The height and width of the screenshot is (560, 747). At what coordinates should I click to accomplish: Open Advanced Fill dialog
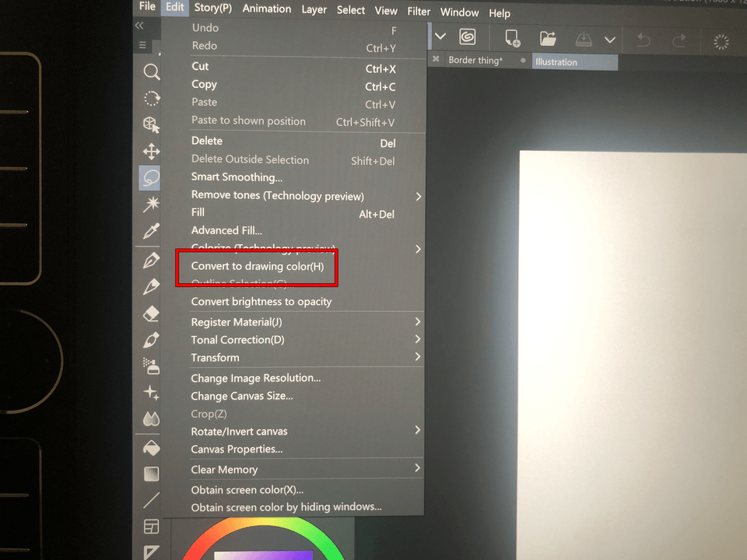226,230
